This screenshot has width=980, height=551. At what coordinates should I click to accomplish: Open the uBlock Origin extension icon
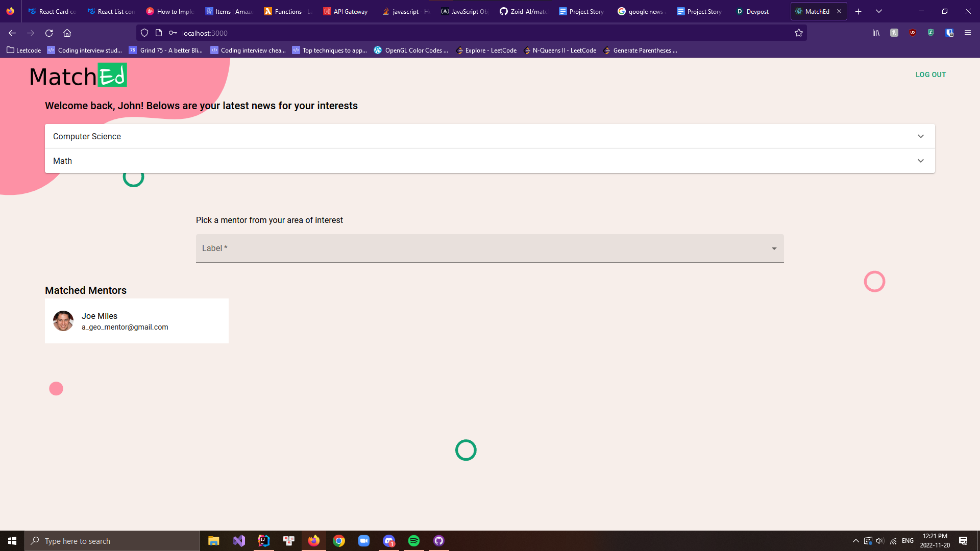913,33
